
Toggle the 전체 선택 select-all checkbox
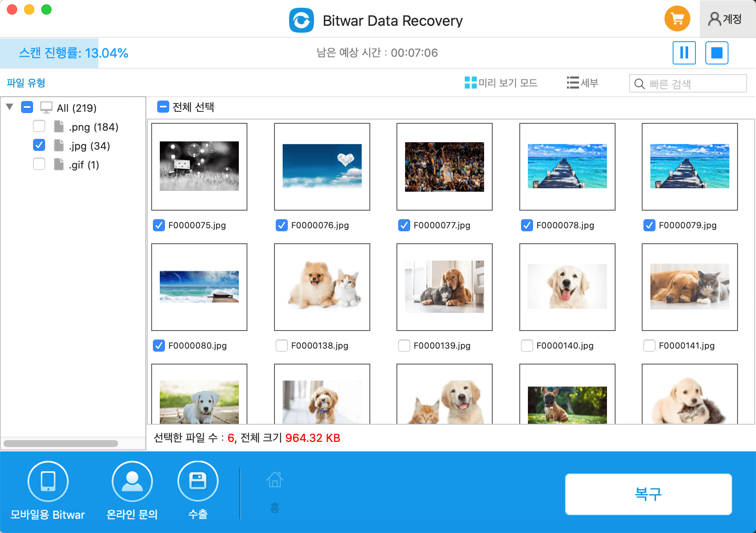[x=163, y=107]
